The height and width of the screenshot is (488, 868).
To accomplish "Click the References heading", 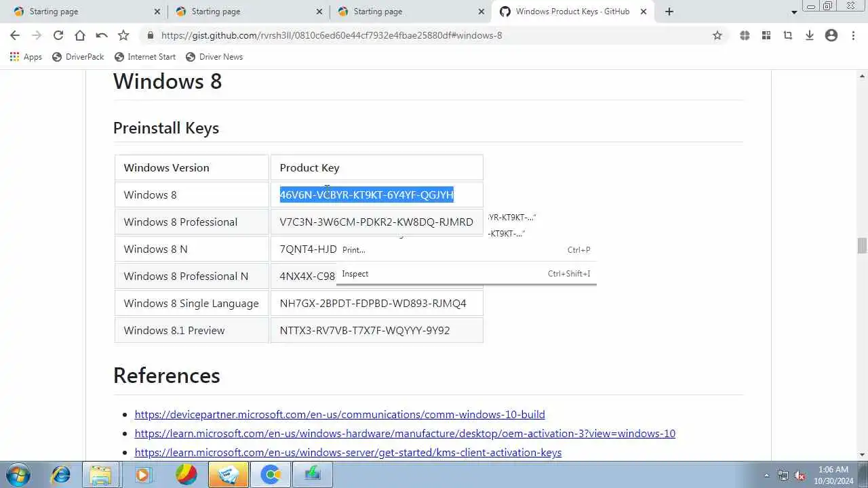I will [x=167, y=375].
